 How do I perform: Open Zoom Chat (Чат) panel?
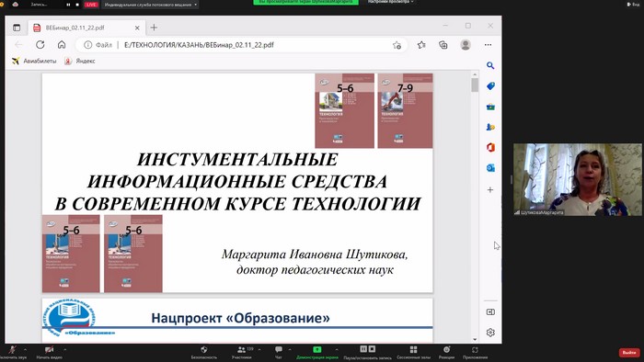tap(279, 352)
